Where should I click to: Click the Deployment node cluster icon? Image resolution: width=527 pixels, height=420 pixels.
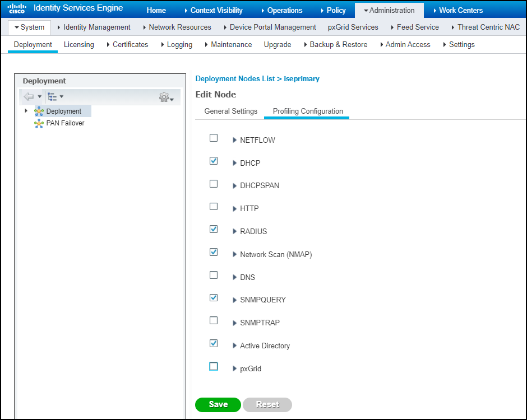click(39, 111)
